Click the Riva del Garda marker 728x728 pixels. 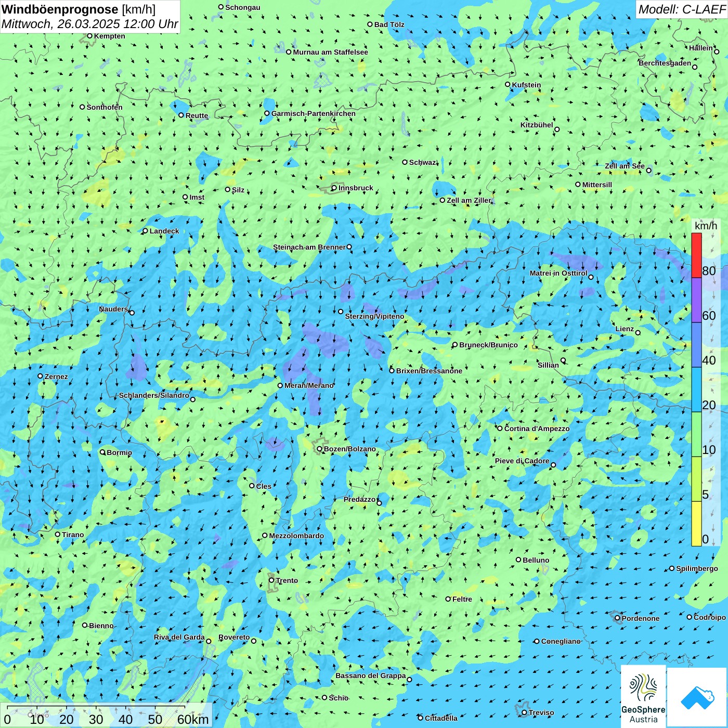pyautogui.click(x=209, y=641)
